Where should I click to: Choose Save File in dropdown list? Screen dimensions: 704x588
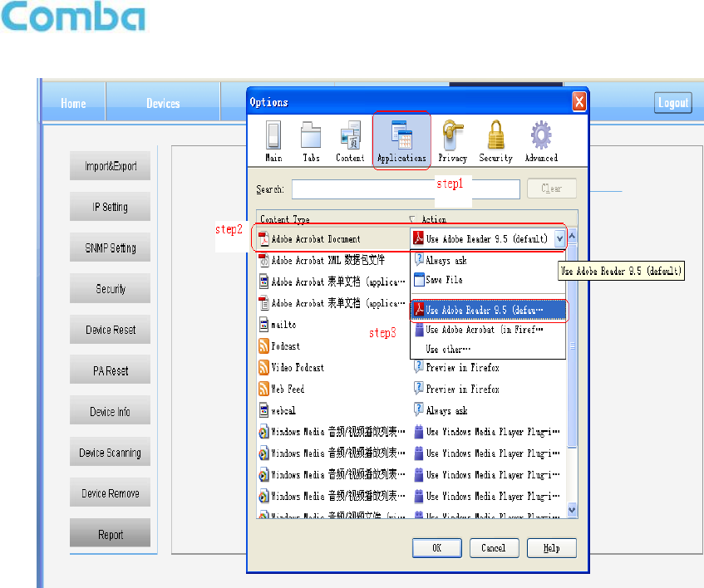pyautogui.click(x=488, y=280)
